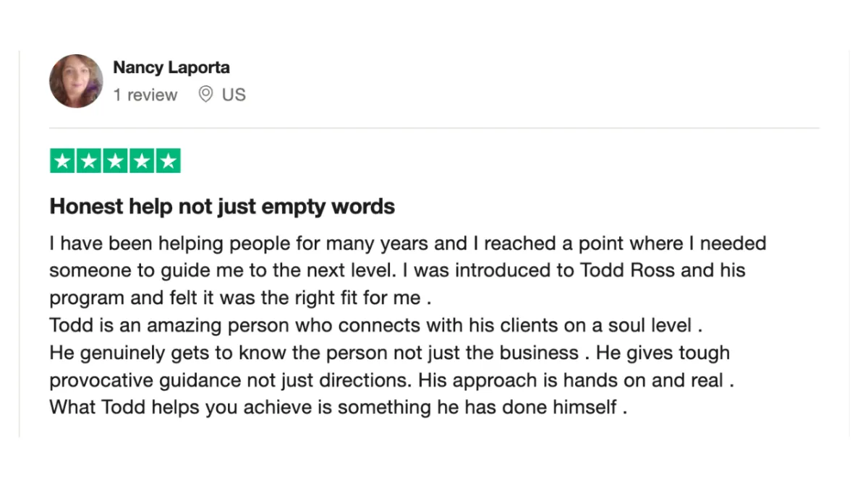Open the 'Honest help not just empty words' title
Viewport: 868px width, 488px height.
(222, 207)
